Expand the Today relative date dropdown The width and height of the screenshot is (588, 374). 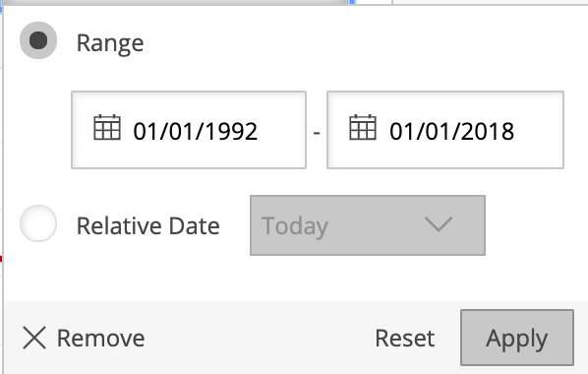[x=368, y=225]
